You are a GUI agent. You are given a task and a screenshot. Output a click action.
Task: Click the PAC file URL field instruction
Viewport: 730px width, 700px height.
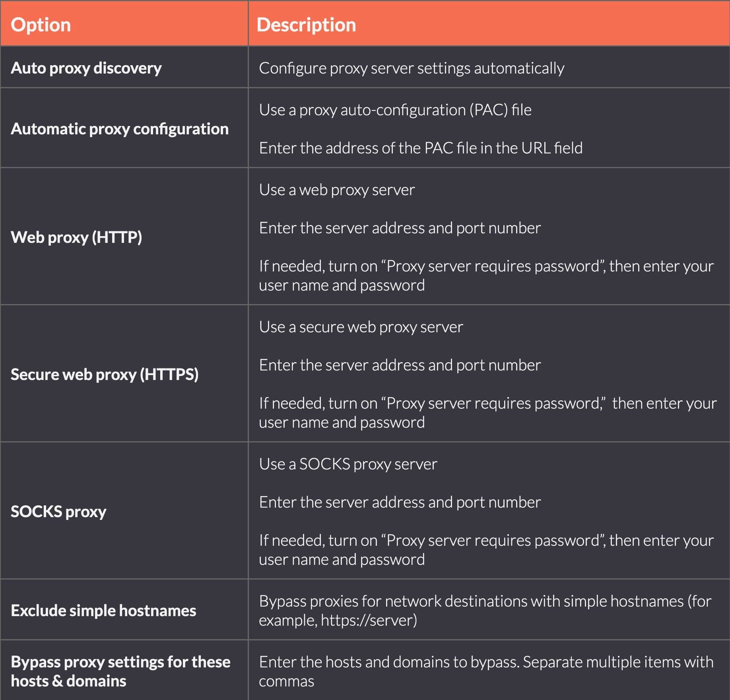point(421,148)
